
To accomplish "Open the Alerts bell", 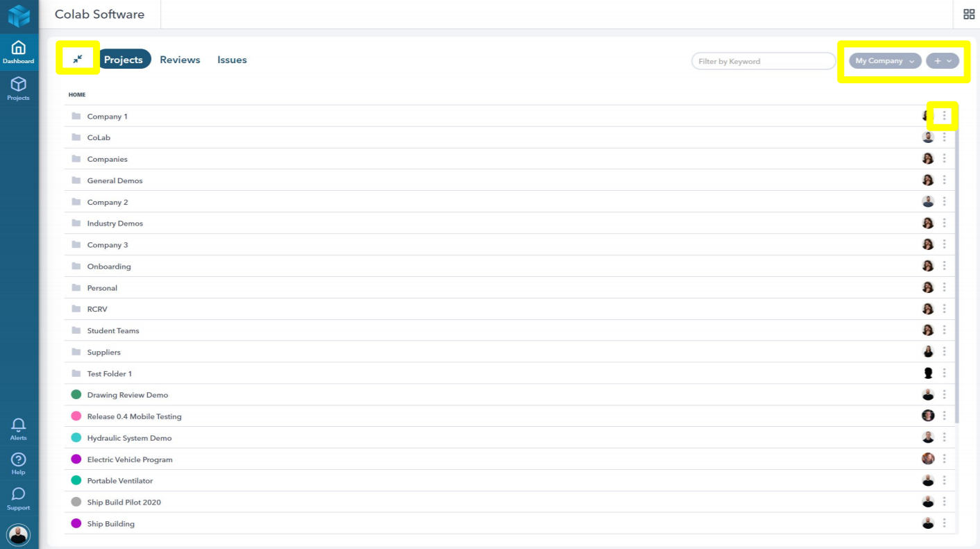I will 19,429.
